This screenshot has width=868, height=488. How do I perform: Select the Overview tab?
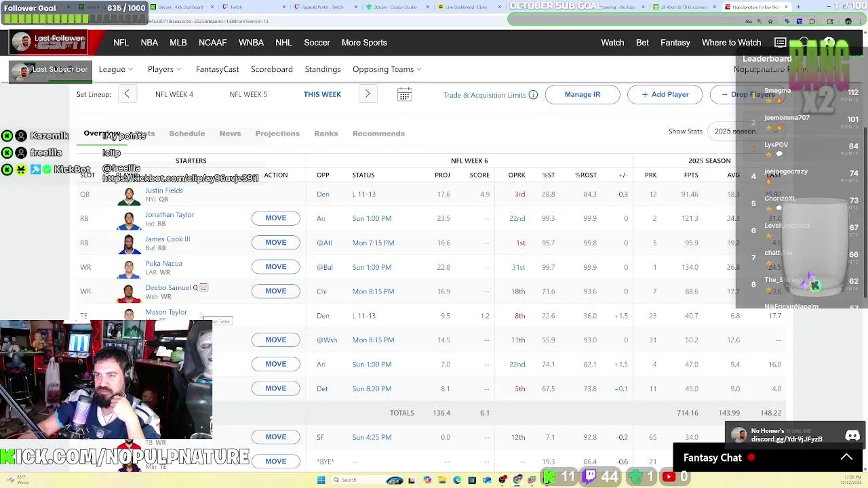click(102, 134)
